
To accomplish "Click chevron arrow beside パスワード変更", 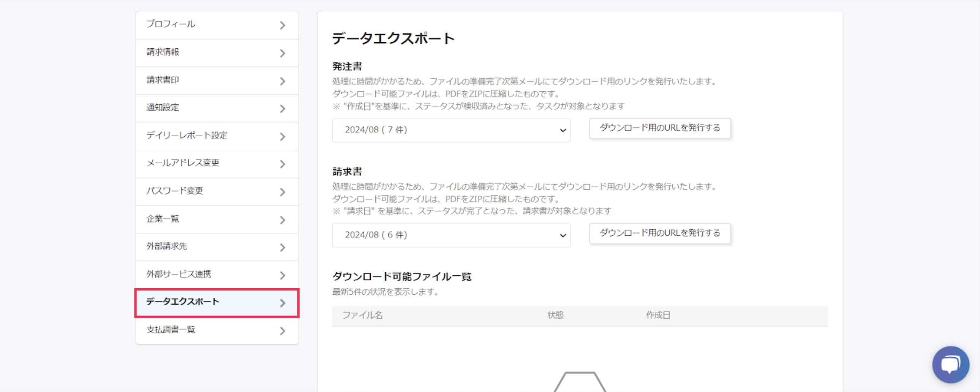I will tap(282, 192).
